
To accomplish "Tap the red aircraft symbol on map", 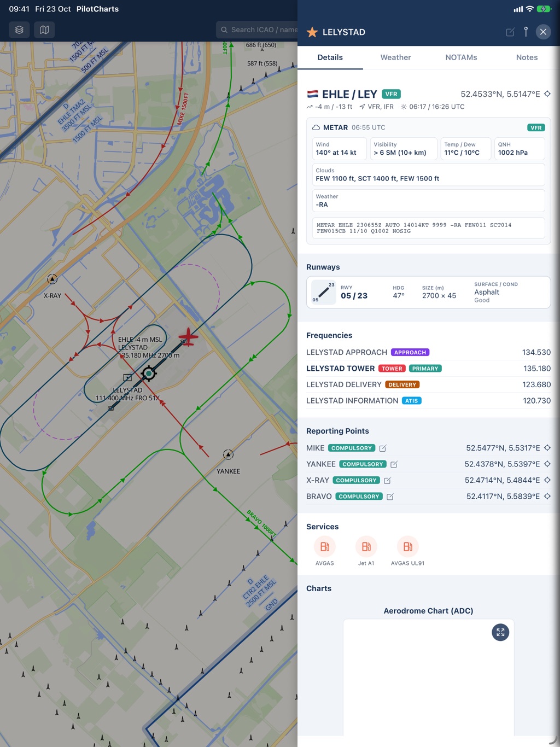I will (x=188, y=337).
